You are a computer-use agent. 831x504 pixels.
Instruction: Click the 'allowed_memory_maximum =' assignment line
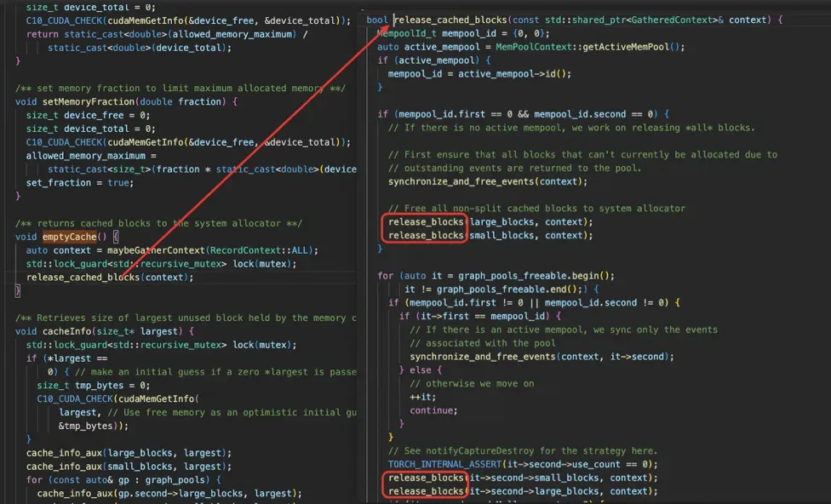click(x=91, y=156)
